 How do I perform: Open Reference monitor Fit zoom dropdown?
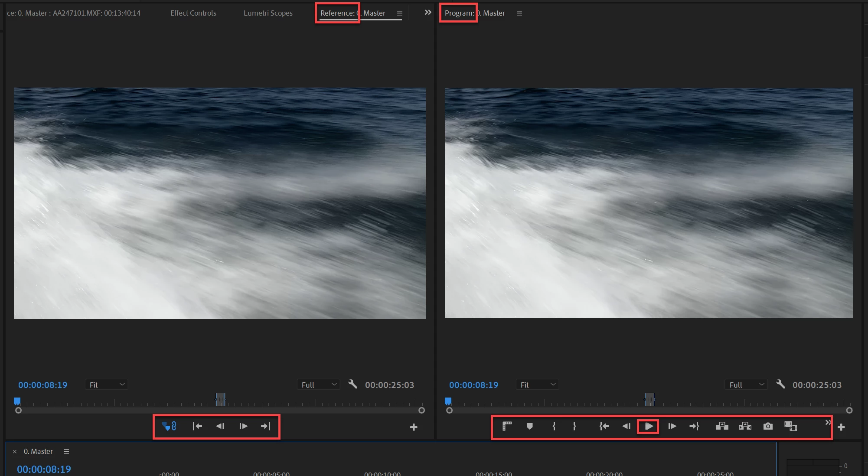(x=106, y=385)
